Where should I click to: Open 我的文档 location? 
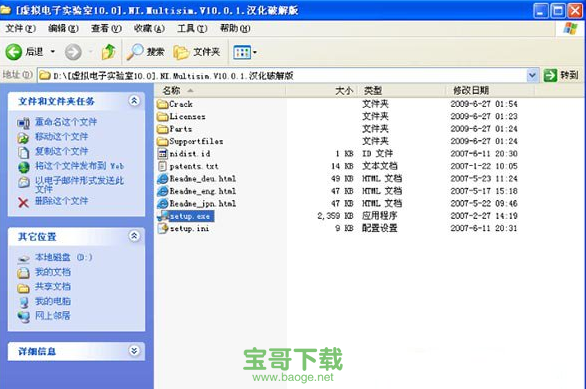click(x=53, y=272)
